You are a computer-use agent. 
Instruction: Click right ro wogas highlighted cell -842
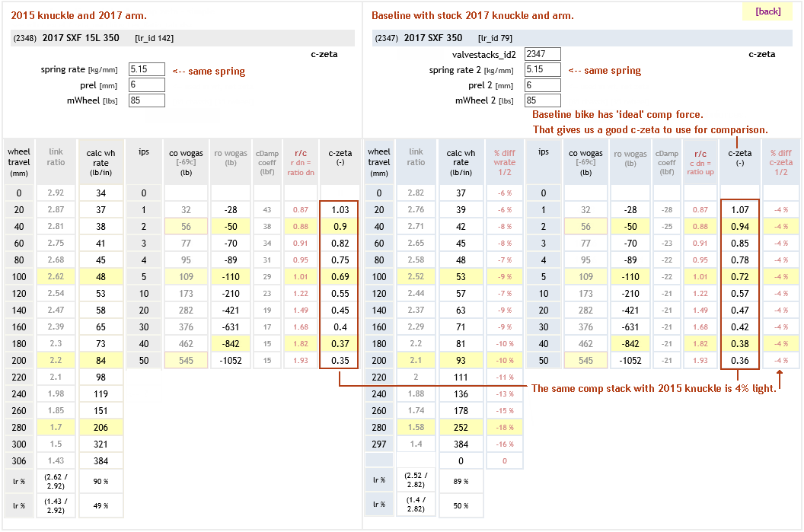click(630, 343)
